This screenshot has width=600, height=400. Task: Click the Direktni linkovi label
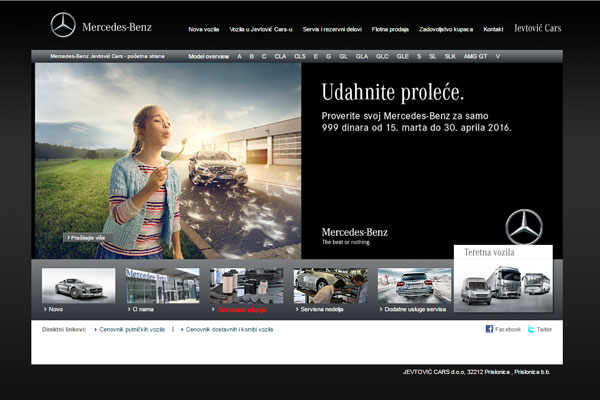pos(64,330)
